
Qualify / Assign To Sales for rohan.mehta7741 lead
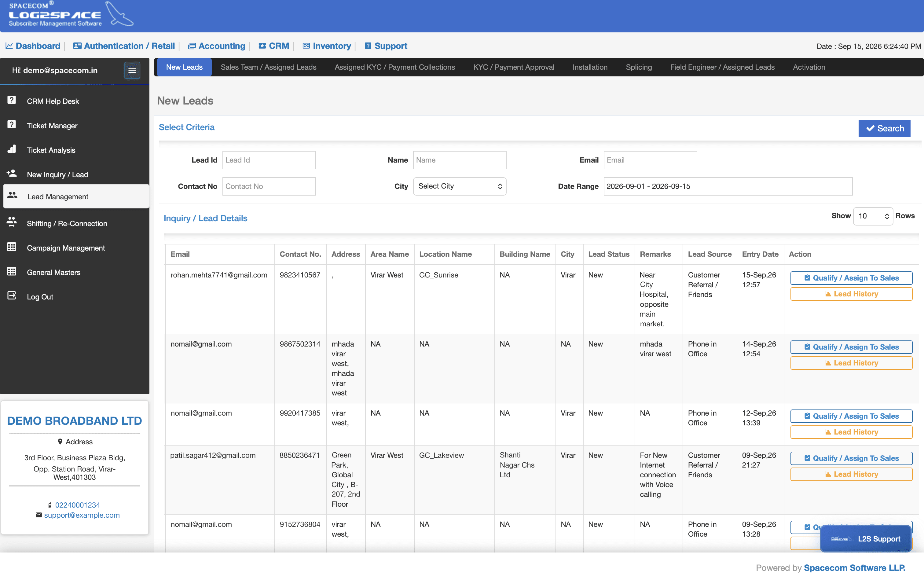tap(851, 278)
